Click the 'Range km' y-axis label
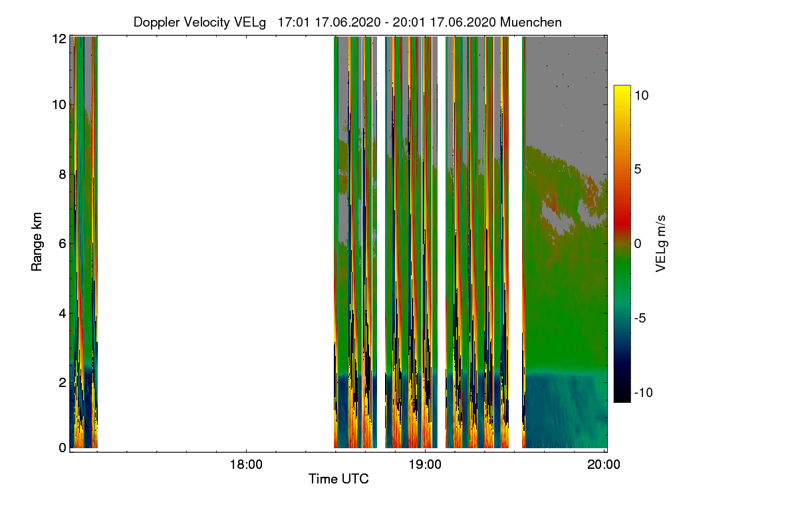Image resolution: width=798 pixels, height=532 pixels. [37, 242]
